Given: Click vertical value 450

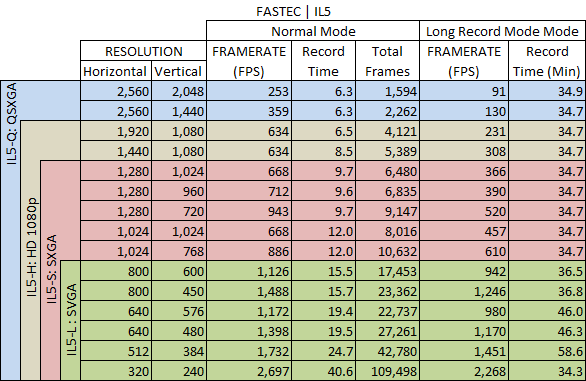Looking at the screenshot, I should (x=179, y=291).
